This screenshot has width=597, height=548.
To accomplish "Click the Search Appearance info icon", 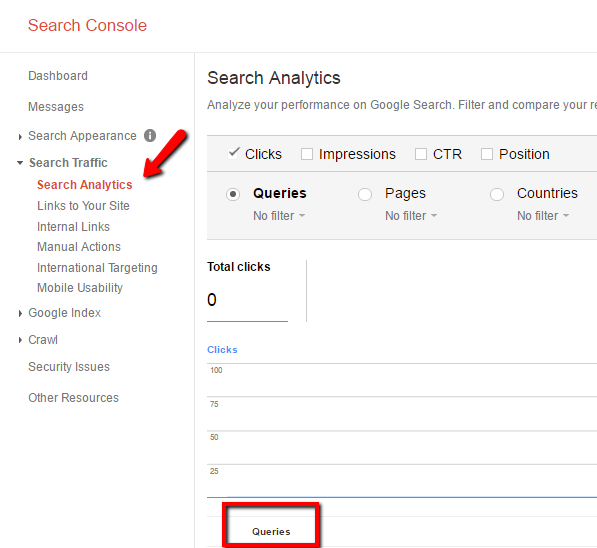I will pos(150,135).
